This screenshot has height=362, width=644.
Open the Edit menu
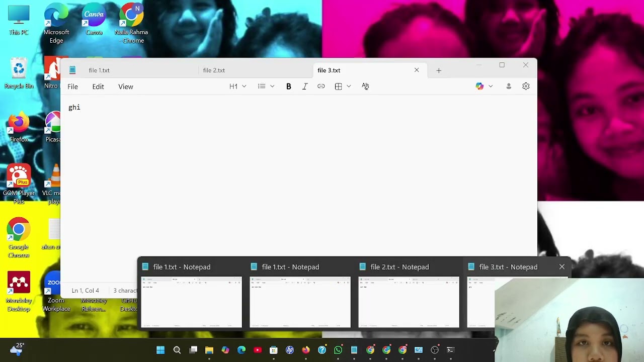tap(98, 86)
